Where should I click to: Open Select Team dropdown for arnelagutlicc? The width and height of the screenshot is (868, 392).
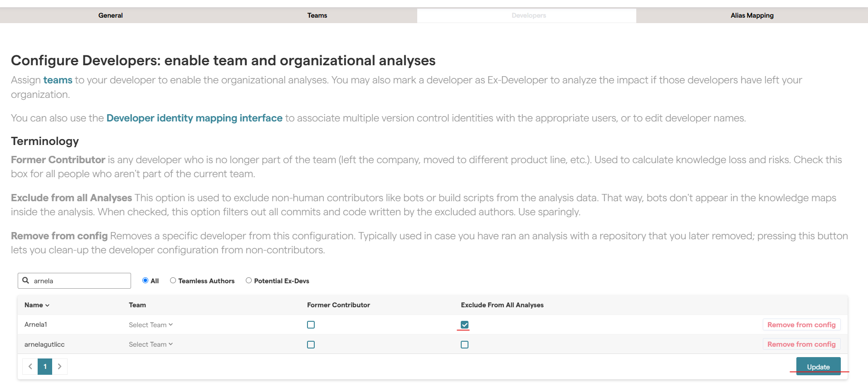[x=151, y=344]
